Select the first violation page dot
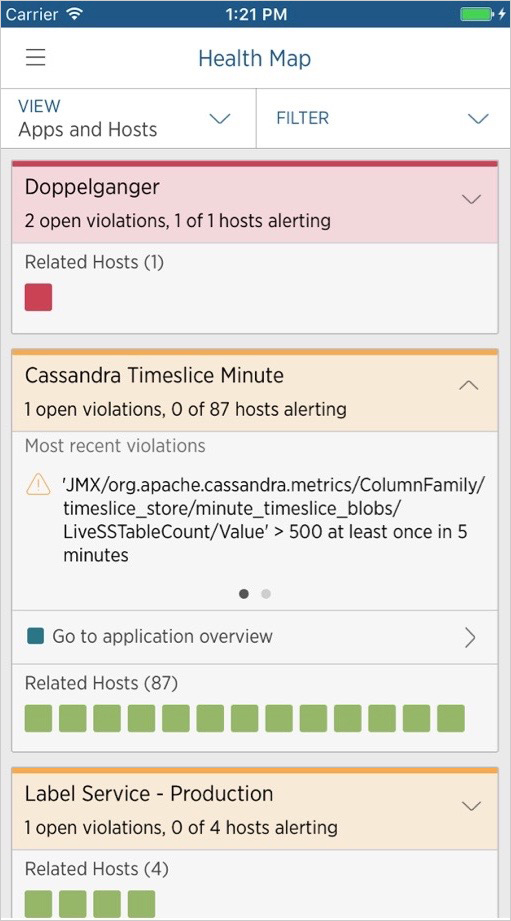The width and height of the screenshot is (511, 921). coord(244,594)
